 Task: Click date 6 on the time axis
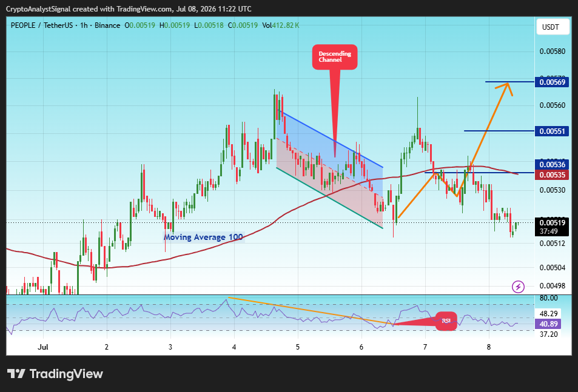coord(361,347)
